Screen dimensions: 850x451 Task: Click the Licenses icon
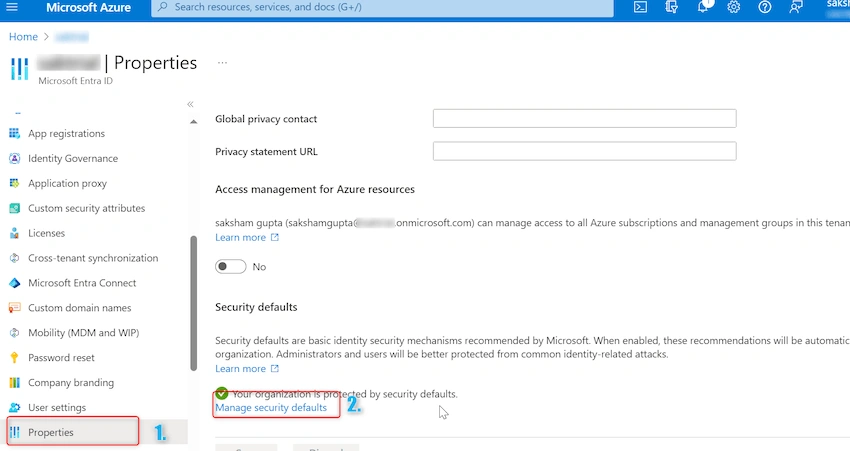[x=15, y=233]
